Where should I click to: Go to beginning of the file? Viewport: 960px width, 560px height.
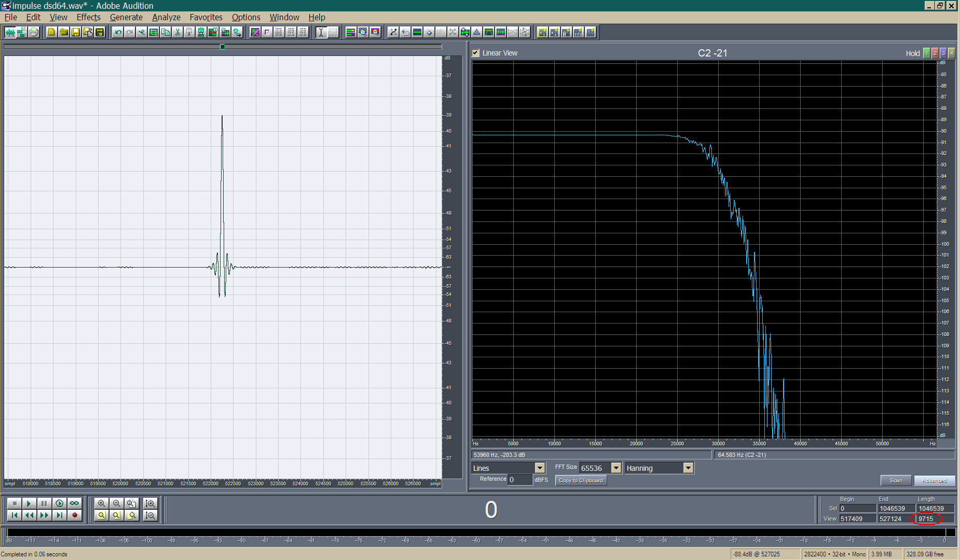click(14, 515)
